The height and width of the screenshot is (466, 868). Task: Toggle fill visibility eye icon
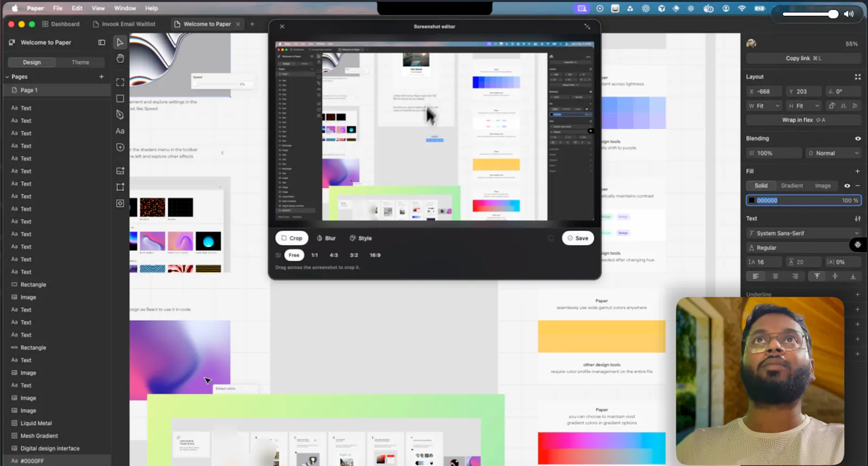coord(847,186)
